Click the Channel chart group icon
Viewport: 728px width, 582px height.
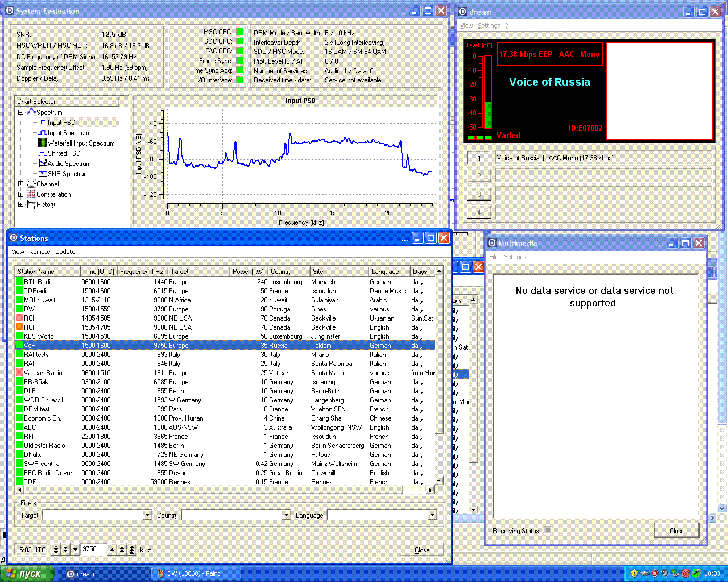(x=31, y=184)
